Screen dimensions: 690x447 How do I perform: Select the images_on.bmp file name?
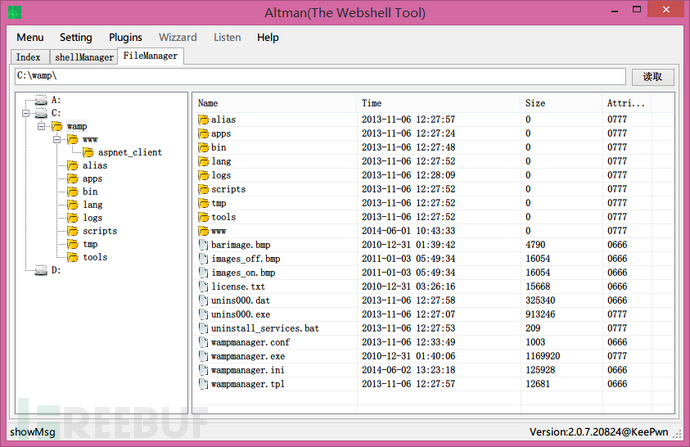243,273
